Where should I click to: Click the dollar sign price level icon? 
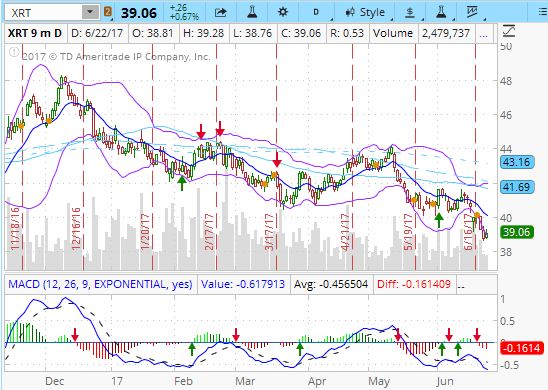pos(410,13)
